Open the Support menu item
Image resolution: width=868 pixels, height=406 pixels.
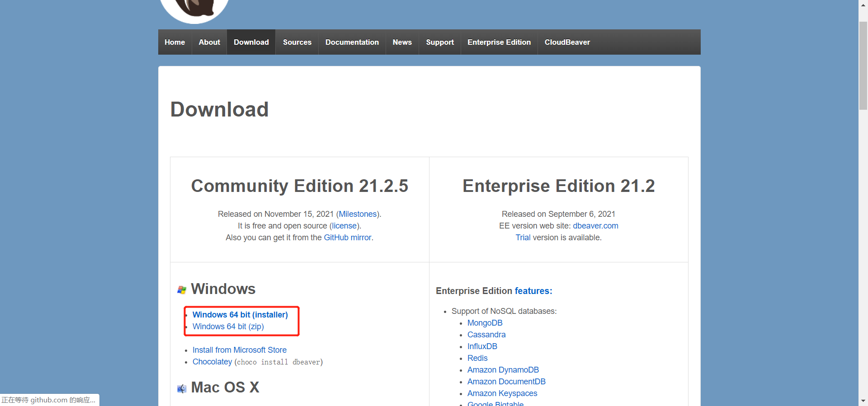point(440,42)
